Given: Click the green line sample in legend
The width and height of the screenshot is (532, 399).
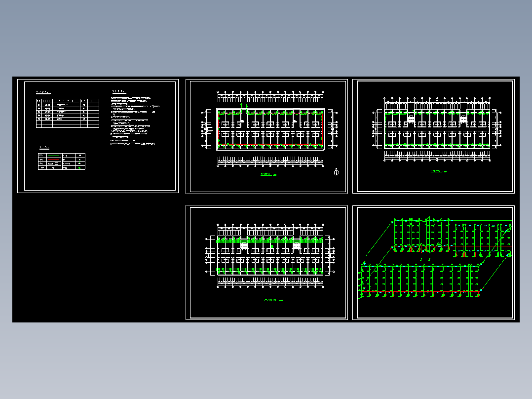Looking at the screenshot, I should click(54, 156).
